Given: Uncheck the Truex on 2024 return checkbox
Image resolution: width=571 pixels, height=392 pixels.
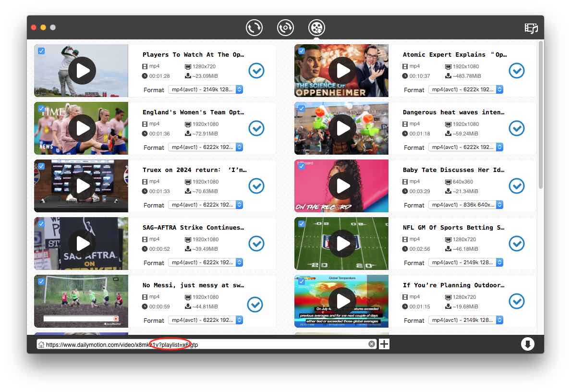Looking at the screenshot, I should coord(41,166).
